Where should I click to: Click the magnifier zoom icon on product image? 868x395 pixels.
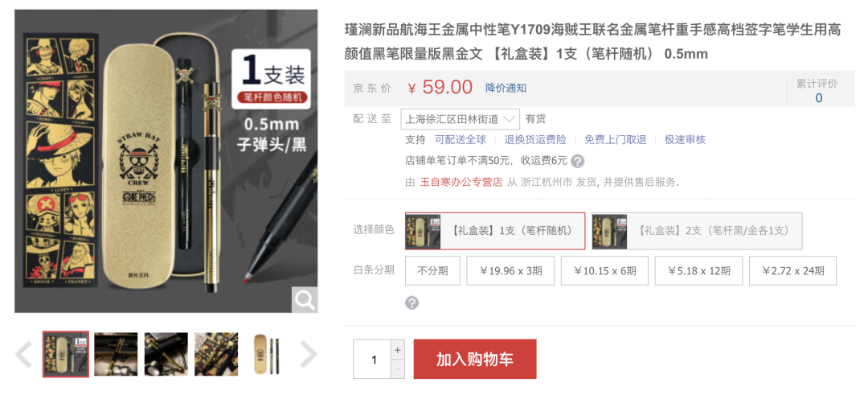[305, 300]
